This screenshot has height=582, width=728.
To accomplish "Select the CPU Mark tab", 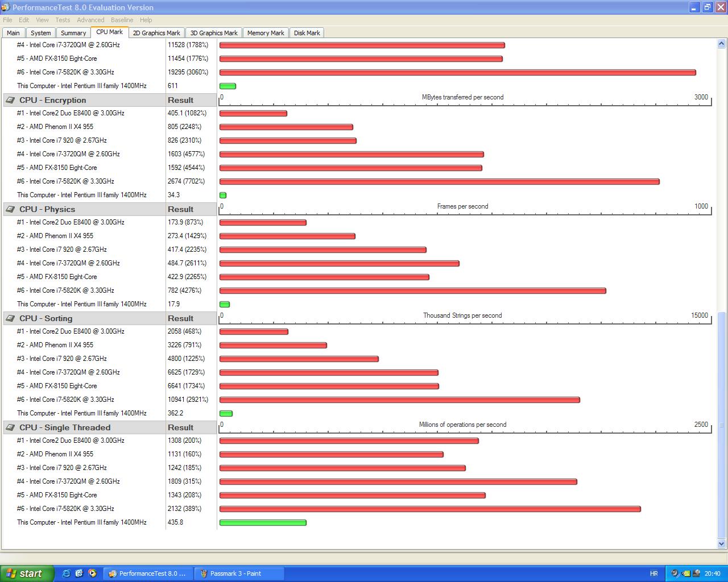I will [110, 32].
